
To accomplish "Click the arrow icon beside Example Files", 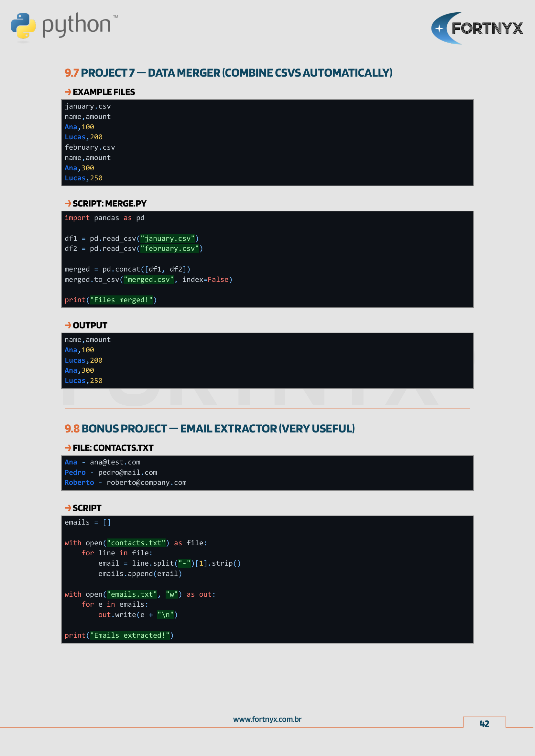I will (x=68, y=92).
